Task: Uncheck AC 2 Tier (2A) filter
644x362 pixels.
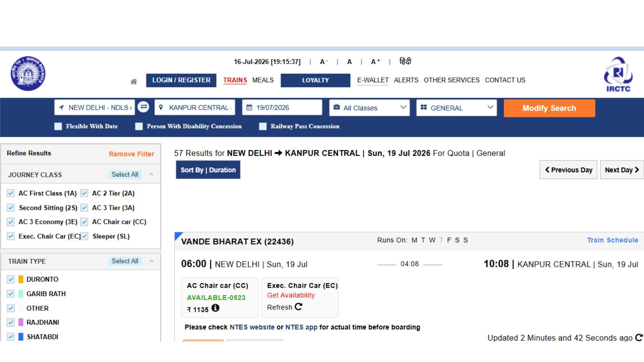Action: pos(84,193)
